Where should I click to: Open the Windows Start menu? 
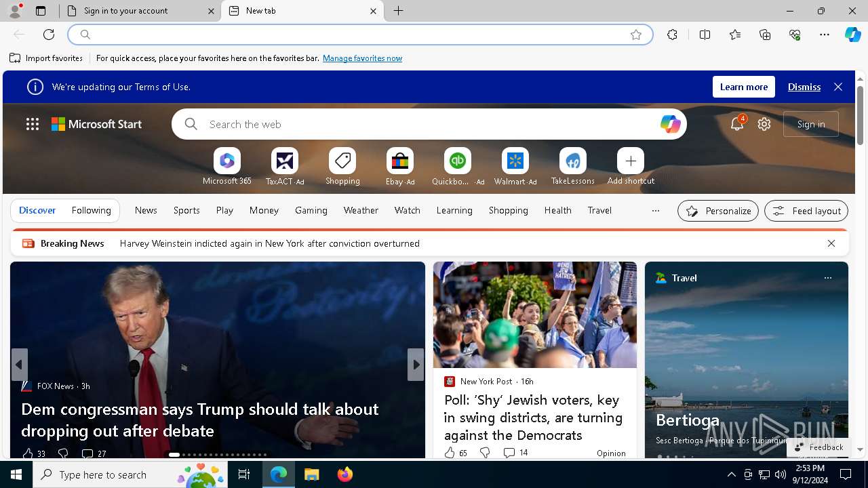click(x=16, y=474)
